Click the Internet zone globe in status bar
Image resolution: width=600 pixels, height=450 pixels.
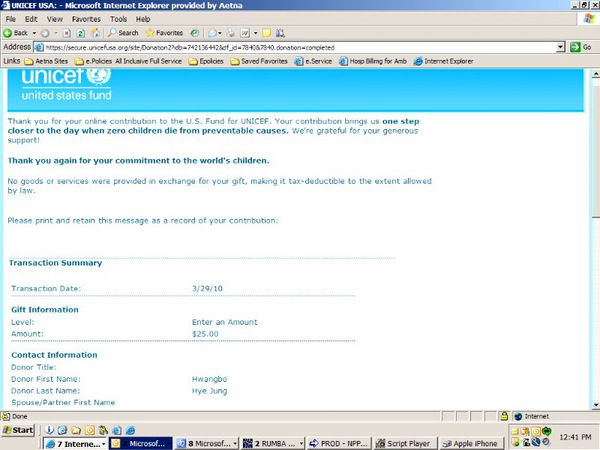[518, 416]
